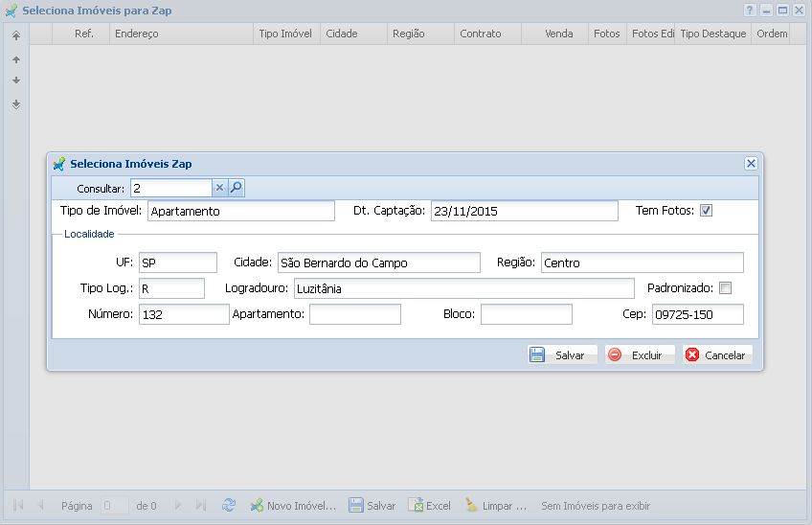
Task: Click Limpar broom button in bottom toolbar
Action: (x=496, y=505)
